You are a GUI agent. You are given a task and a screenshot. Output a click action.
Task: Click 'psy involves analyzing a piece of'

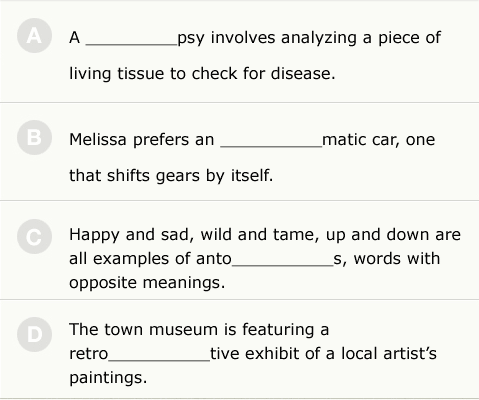coord(309,38)
